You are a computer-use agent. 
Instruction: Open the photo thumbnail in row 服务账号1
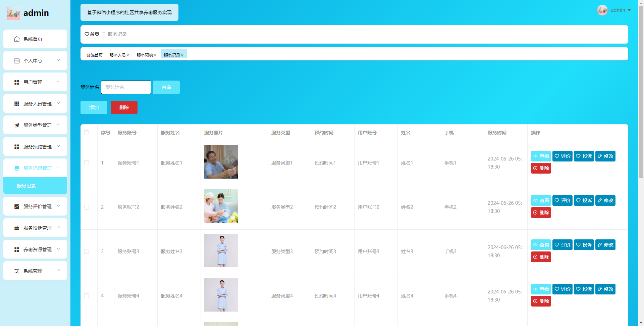221,162
